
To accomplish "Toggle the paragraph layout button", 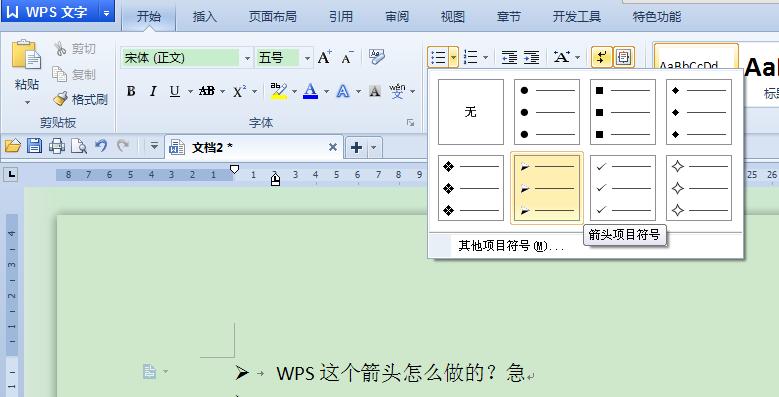I will click(x=623, y=57).
